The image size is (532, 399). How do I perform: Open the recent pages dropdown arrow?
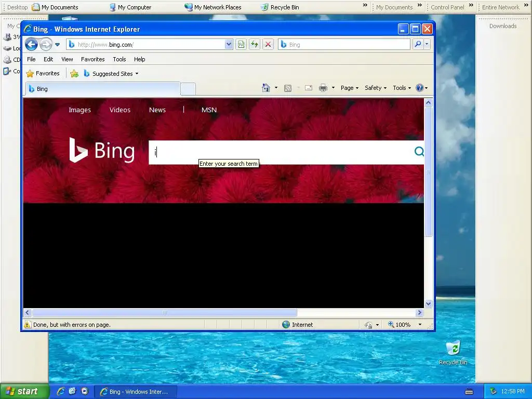[57, 45]
